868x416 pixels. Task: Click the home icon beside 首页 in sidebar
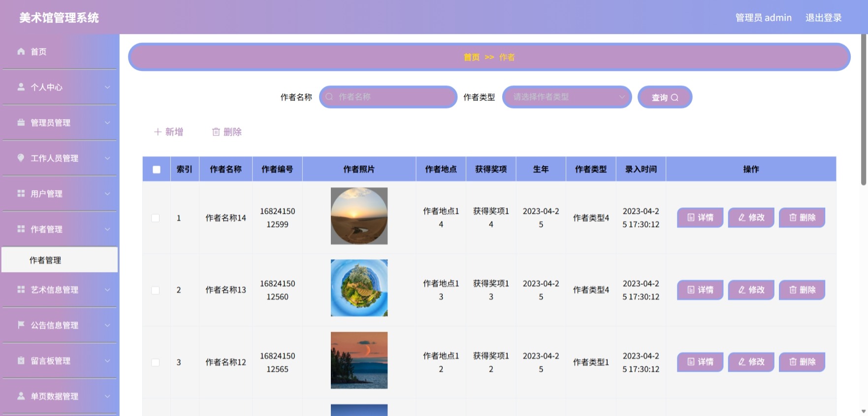(x=21, y=51)
